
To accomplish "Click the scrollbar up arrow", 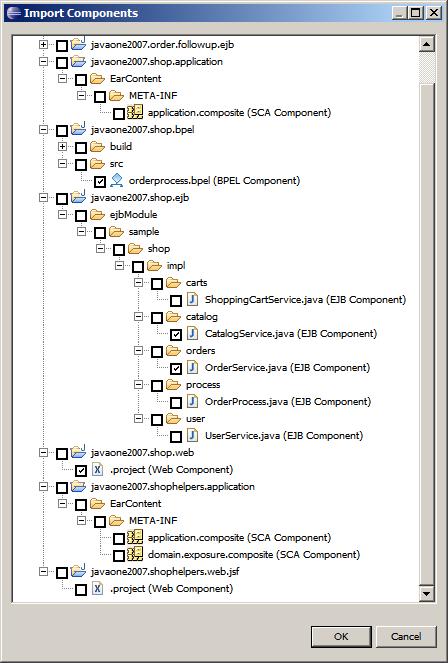I will 426,44.
